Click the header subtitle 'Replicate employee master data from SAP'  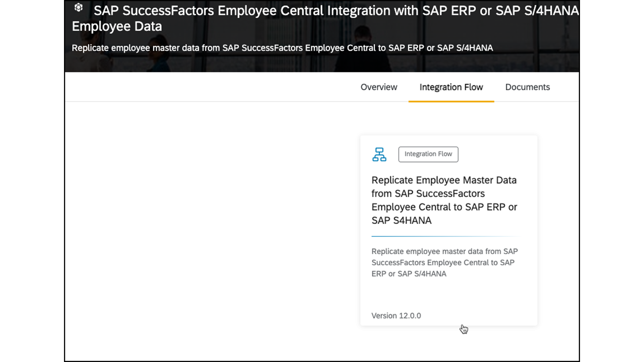click(282, 48)
